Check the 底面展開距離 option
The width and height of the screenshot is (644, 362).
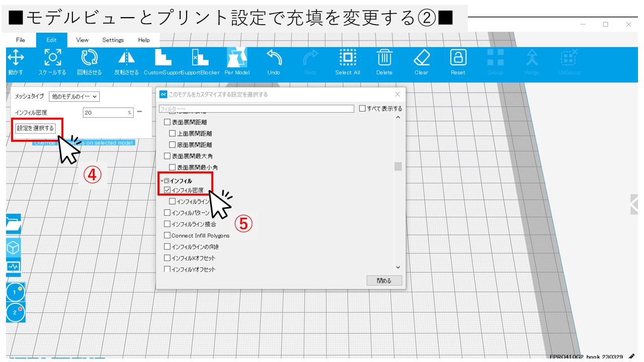click(173, 145)
